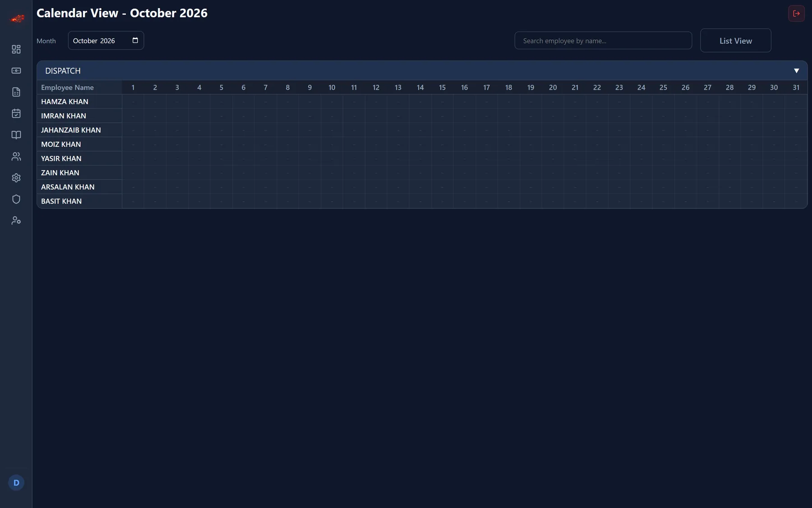This screenshot has width=812, height=508.
Task: Focus the Search employee by name field
Action: (x=603, y=41)
